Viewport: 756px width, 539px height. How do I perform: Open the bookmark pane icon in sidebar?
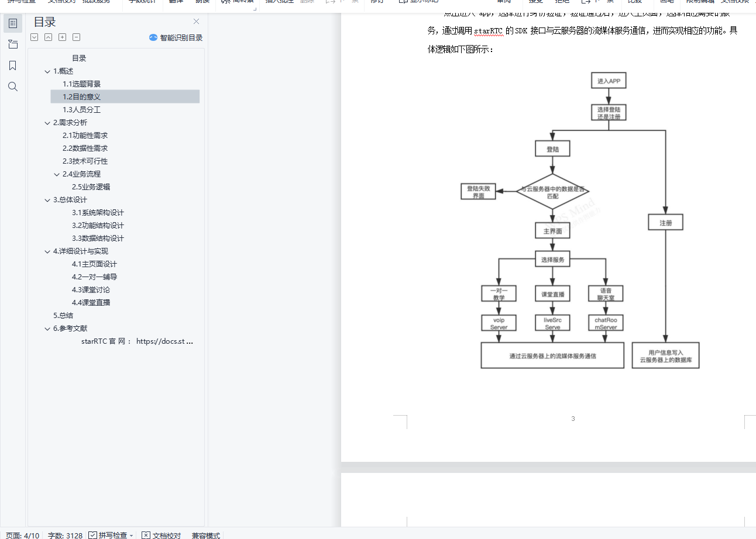(13, 65)
